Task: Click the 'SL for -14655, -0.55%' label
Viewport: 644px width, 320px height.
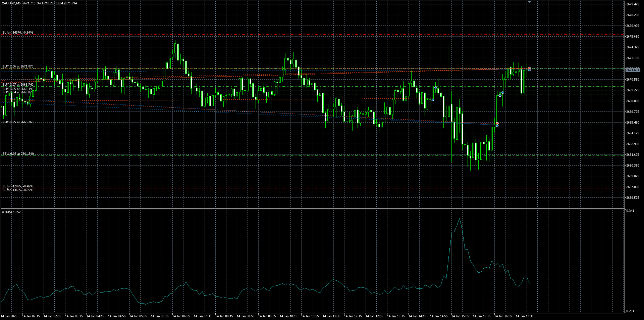Action: [x=18, y=190]
